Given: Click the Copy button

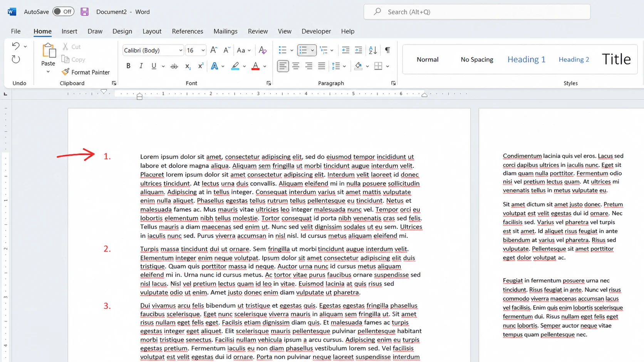Looking at the screenshot, I should 73,60.
